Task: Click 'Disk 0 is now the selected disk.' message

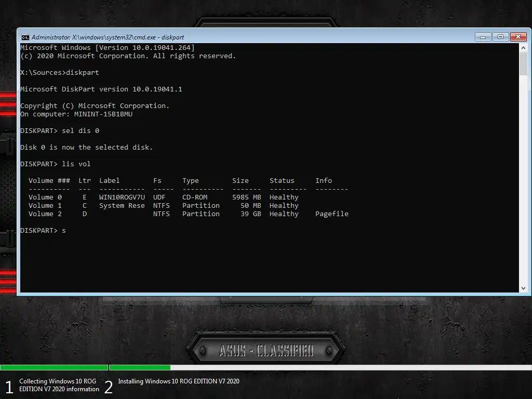Action: 87,147
